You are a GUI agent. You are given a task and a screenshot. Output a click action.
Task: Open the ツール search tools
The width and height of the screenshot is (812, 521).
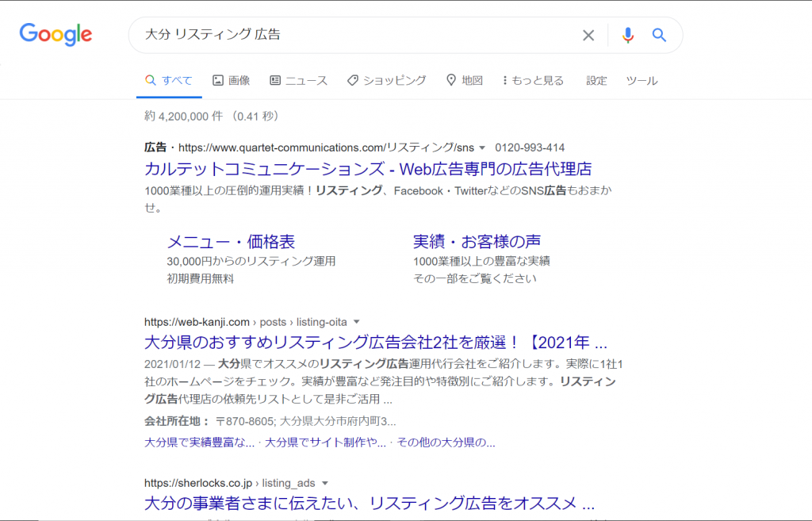coord(642,80)
